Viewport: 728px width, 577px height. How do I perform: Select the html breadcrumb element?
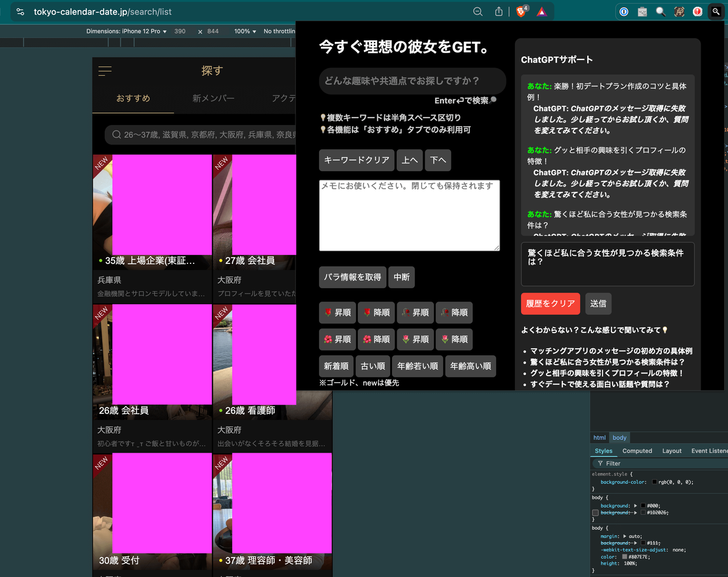(x=599, y=437)
